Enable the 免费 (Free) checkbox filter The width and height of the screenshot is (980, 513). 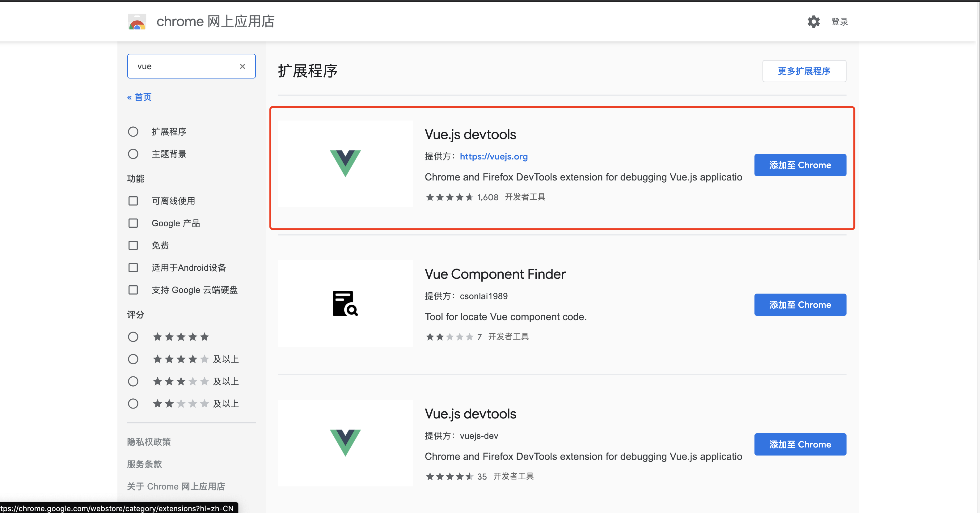134,245
